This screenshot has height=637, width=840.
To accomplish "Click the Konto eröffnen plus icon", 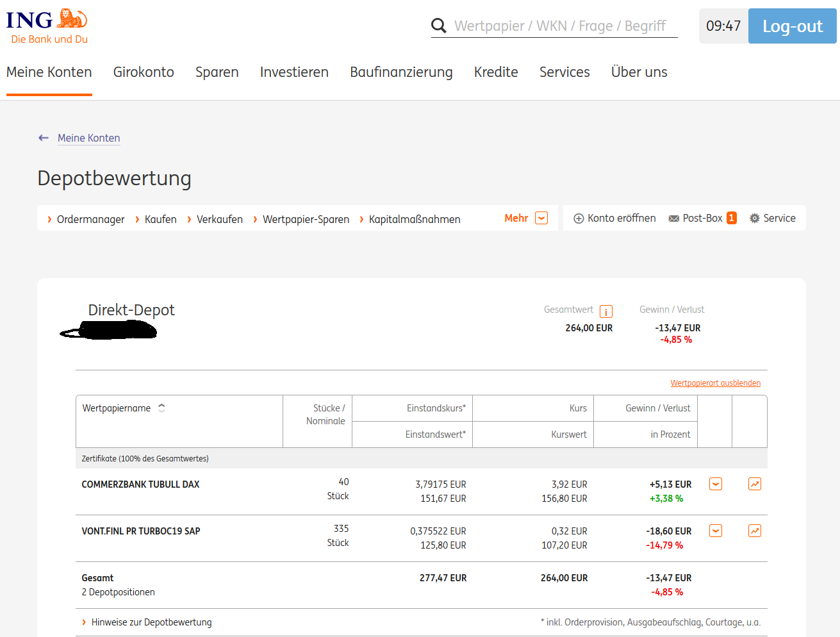I will pos(579,219).
